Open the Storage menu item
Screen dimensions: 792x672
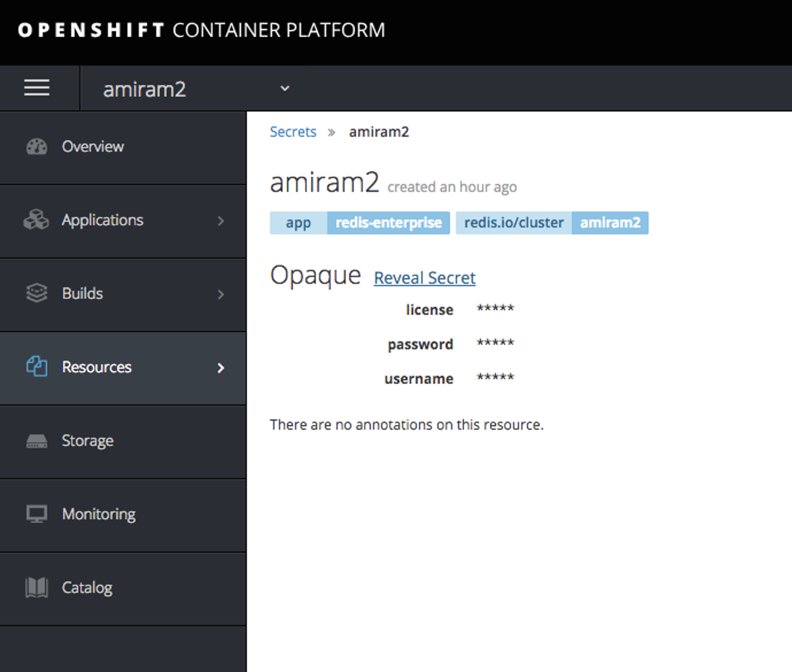88,441
